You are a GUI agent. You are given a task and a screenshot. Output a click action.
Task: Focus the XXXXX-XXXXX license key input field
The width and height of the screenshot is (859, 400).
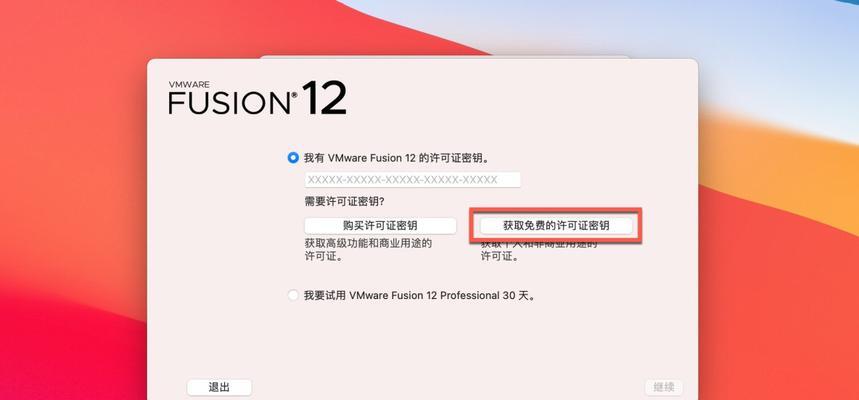413,180
